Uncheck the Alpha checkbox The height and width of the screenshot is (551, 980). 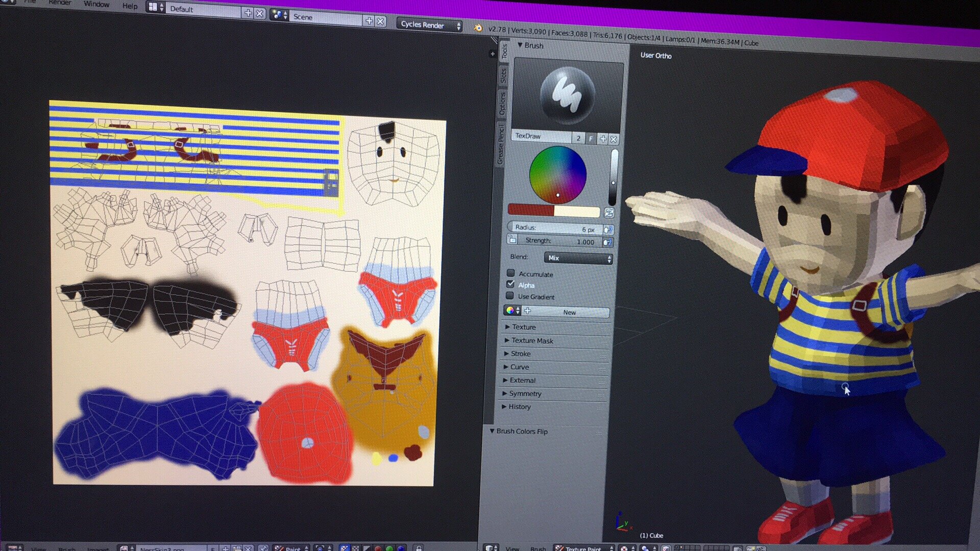(x=510, y=284)
